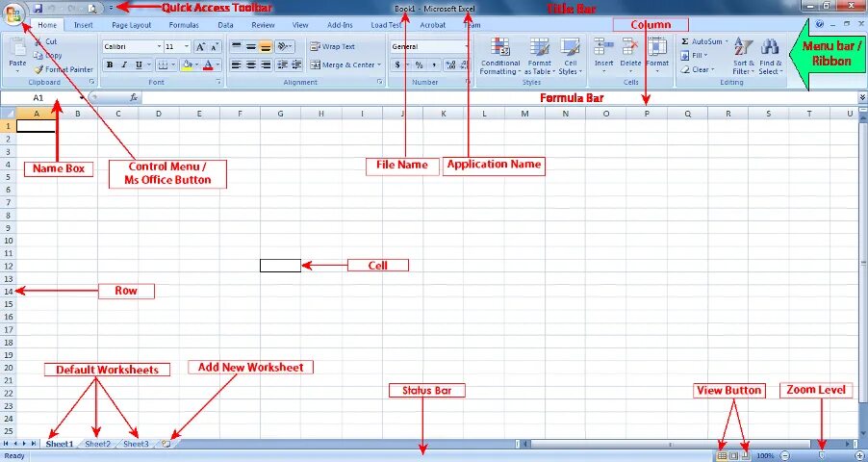The width and height of the screenshot is (868, 462).
Task: Align text right in Alignment group
Action: click(x=266, y=64)
